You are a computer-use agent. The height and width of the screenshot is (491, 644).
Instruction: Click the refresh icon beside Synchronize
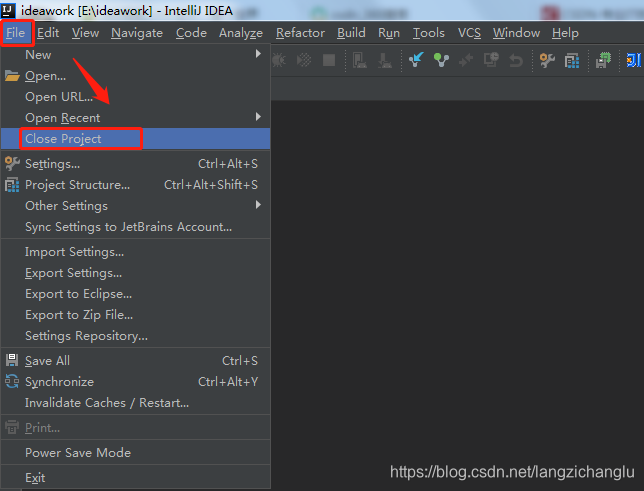pyautogui.click(x=12, y=381)
